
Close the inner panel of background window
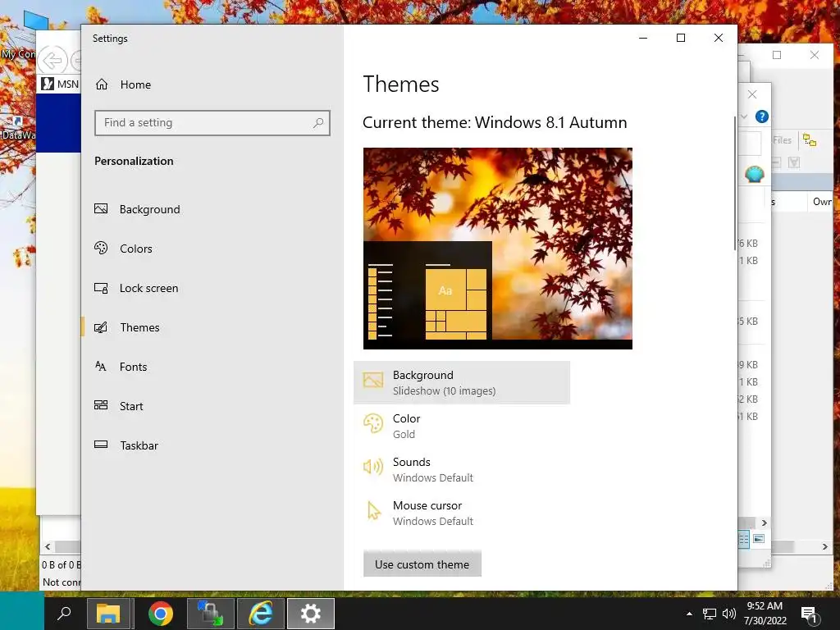752,95
